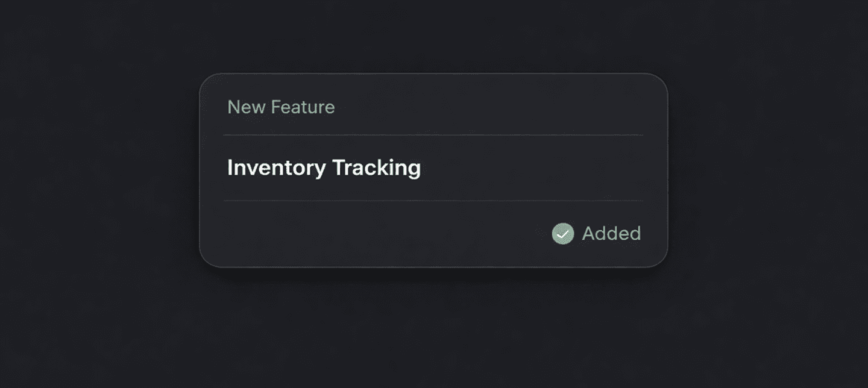Click empty card space left of Added

coord(374,234)
